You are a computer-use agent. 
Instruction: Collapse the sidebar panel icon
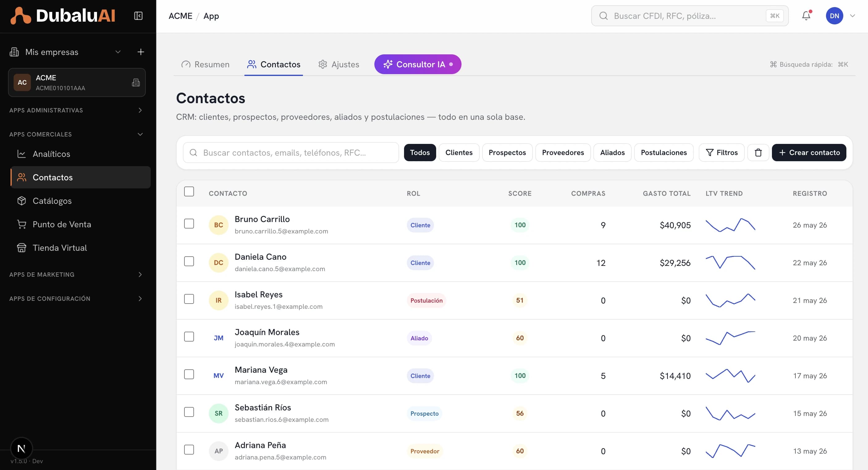coord(138,16)
